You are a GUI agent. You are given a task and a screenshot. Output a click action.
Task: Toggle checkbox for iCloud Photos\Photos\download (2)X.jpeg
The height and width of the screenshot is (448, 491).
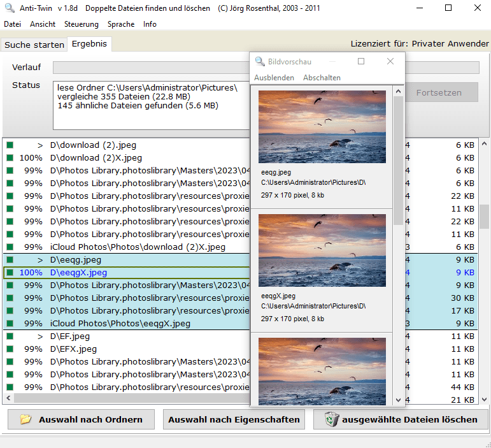(x=10, y=247)
